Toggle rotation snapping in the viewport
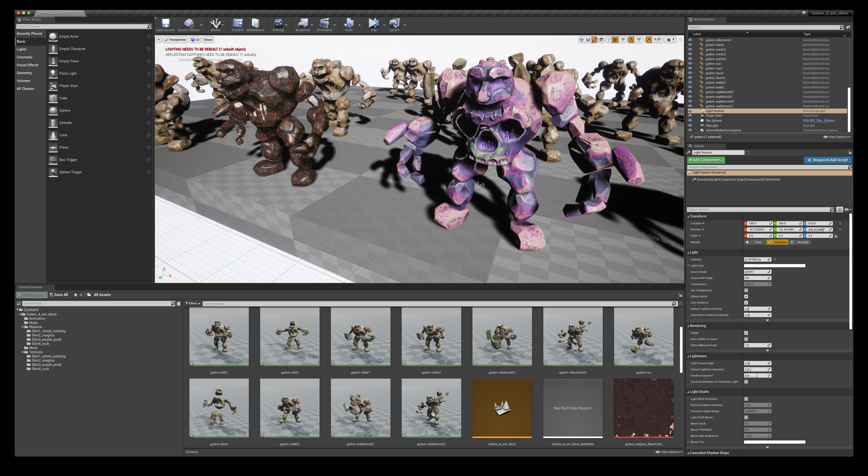 click(x=631, y=40)
